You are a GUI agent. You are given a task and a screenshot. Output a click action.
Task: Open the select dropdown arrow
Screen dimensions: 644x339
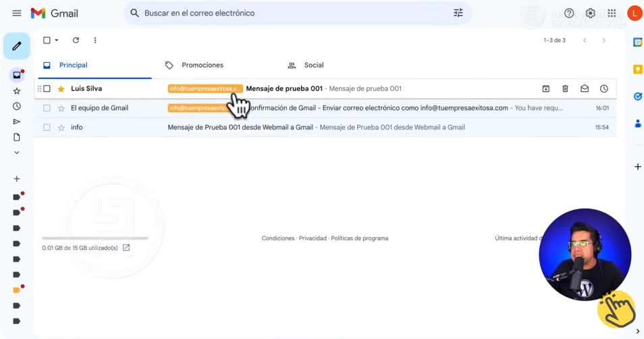[57, 41]
